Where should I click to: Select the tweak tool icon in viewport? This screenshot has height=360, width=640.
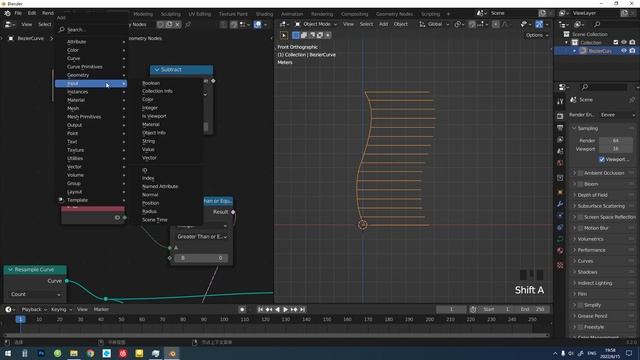pos(284,36)
